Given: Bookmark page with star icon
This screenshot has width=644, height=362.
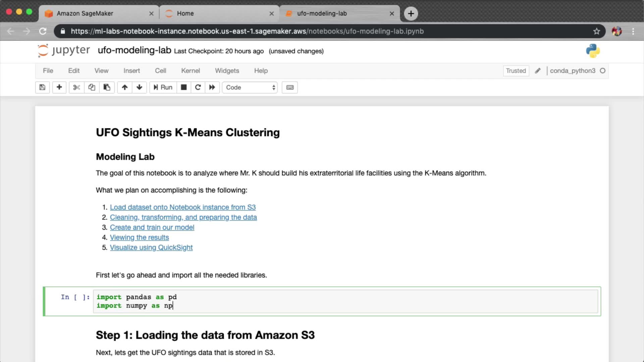Looking at the screenshot, I should pos(596,31).
